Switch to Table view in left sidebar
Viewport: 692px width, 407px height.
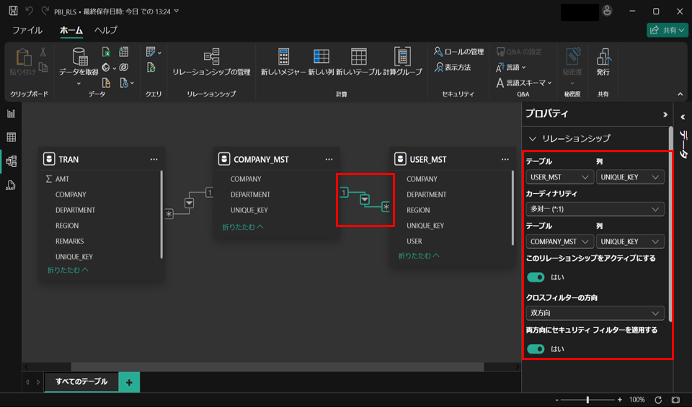(11, 137)
